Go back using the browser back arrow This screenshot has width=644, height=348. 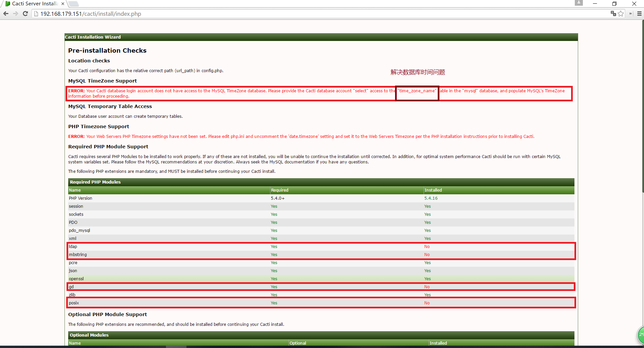(x=6, y=14)
